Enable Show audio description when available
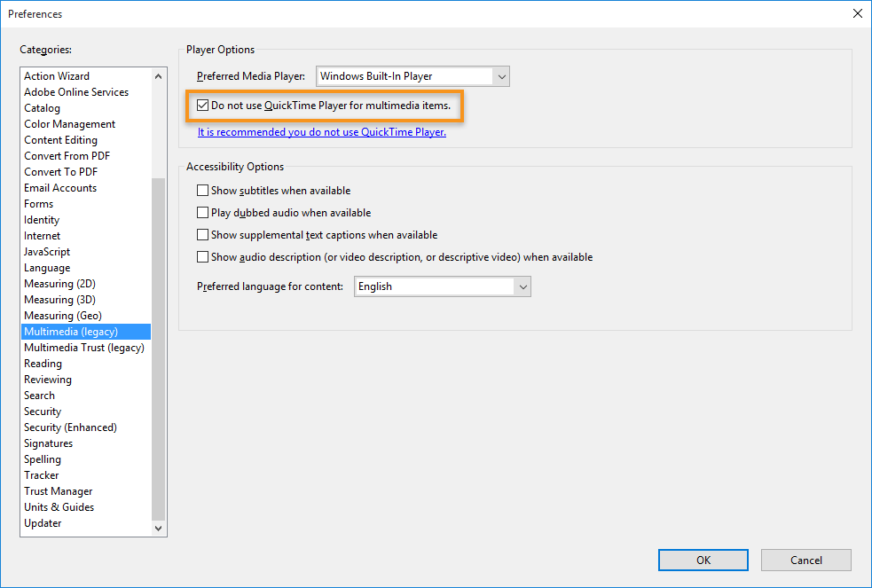 click(x=203, y=256)
